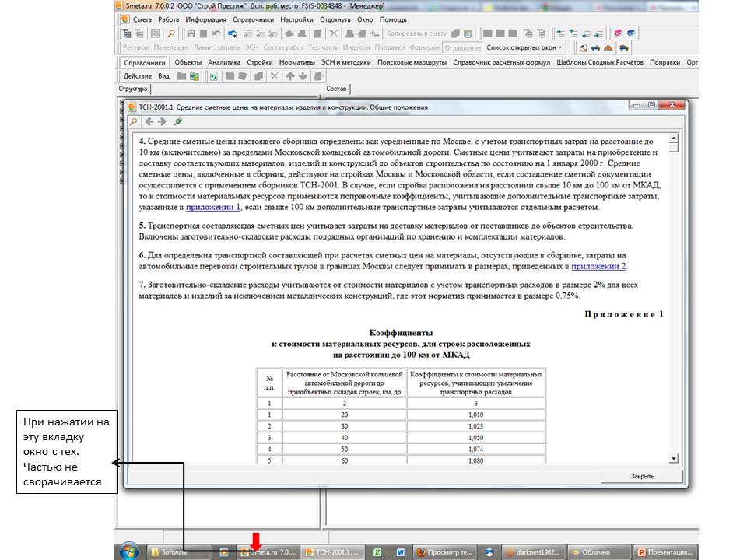Click the Закрыть button
Image resolution: width=747 pixels, height=560 pixels.
pos(642,476)
